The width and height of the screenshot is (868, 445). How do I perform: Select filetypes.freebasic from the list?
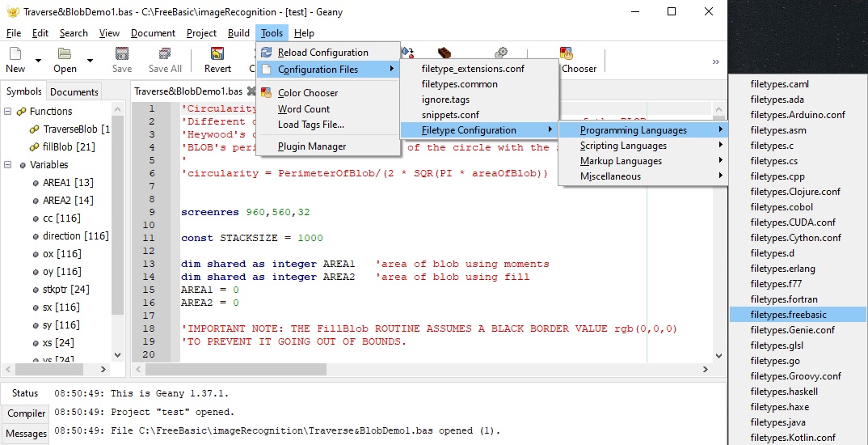coord(798,315)
